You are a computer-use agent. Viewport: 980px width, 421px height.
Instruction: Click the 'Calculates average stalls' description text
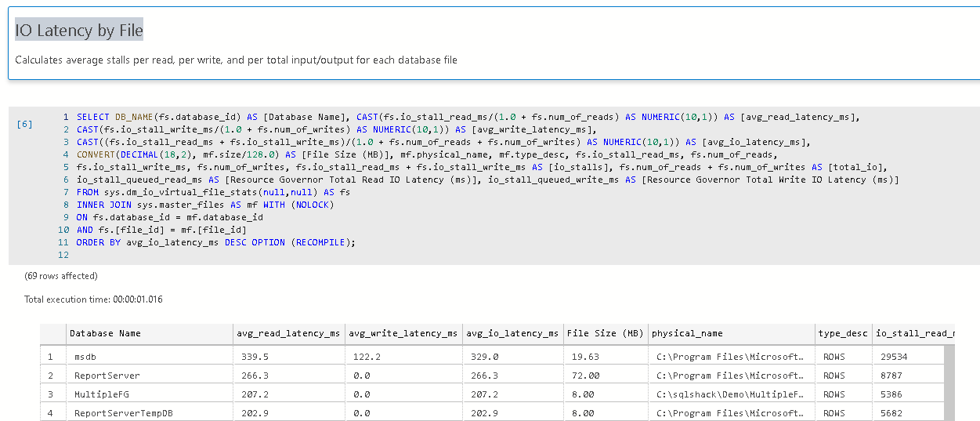[x=236, y=60]
